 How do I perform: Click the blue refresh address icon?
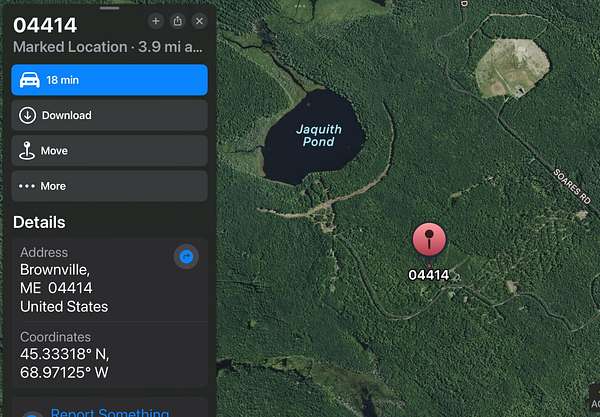(186, 256)
